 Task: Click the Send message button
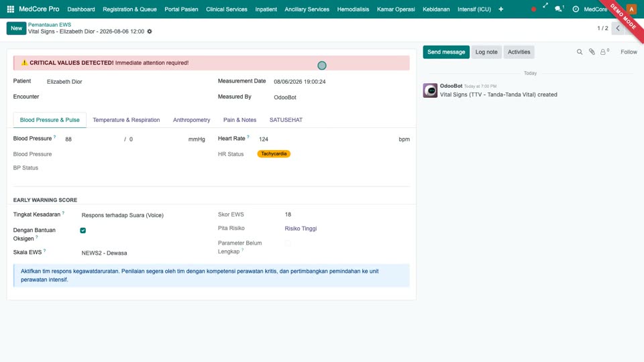pyautogui.click(x=446, y=52)
